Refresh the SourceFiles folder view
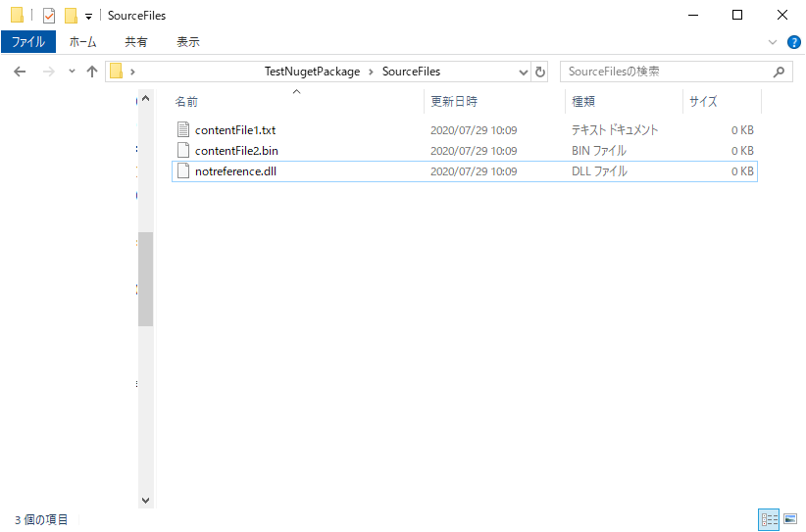 [x=539, y=72]
